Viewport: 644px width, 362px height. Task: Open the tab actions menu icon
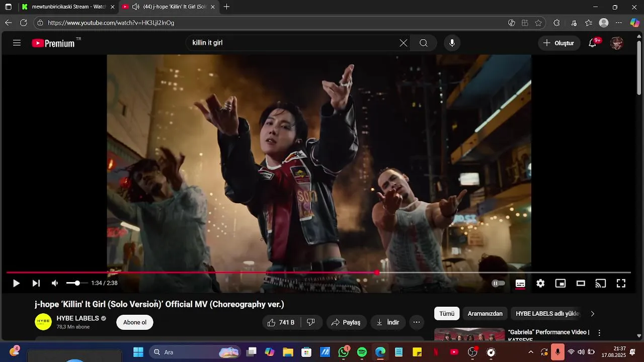9,7
